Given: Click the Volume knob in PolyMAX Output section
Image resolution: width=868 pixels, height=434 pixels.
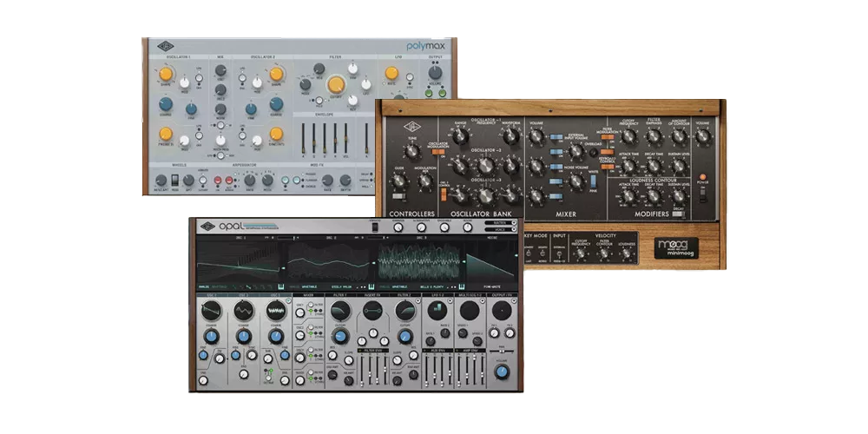Looking at the screenshot, I should click(x=435, y=73).
